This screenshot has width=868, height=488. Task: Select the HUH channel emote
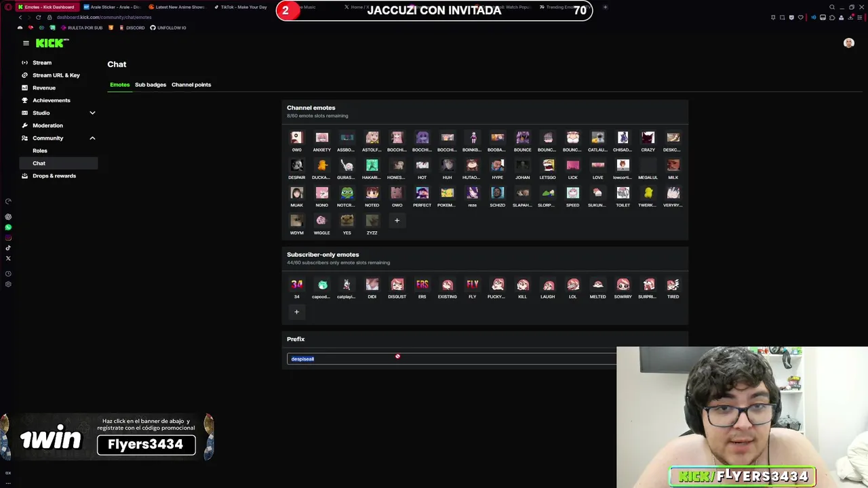click(447, 169)
